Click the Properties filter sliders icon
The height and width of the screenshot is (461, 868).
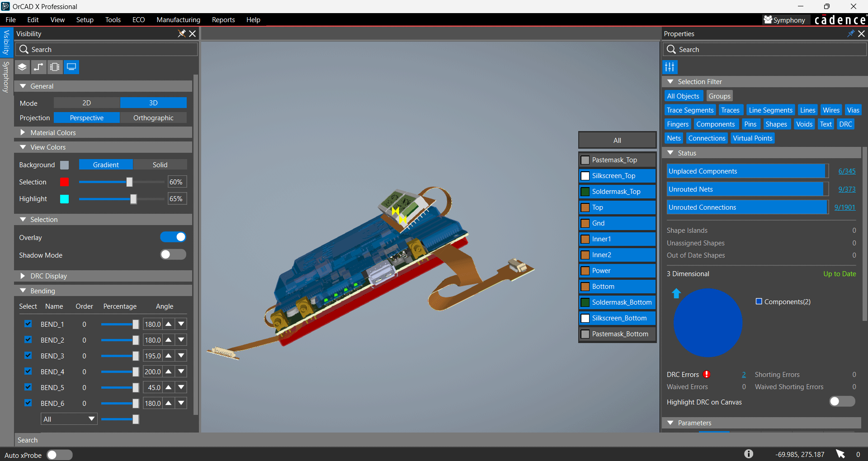click(x=670, y=67)
